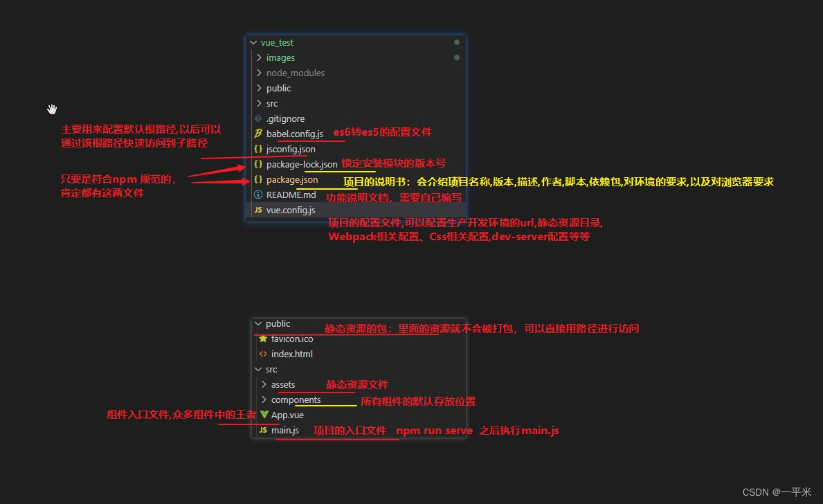This screenshot has height=504, width=823.
Task: Expand the assets folder chevron
Action: 264,385
